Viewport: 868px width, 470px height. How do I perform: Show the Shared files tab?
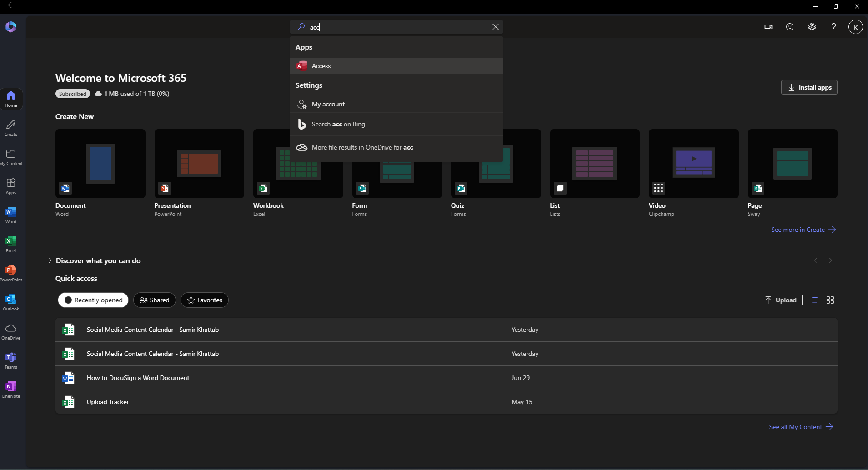tap(155, 300)
